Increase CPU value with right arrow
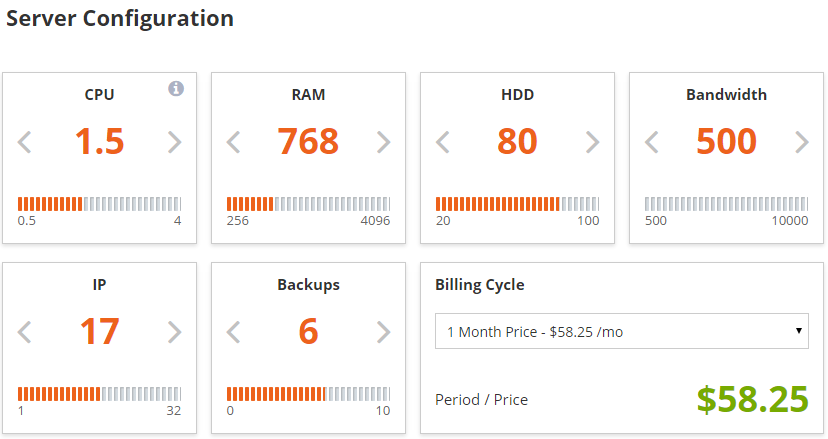The image size is (828, 439). coord(175,142)
